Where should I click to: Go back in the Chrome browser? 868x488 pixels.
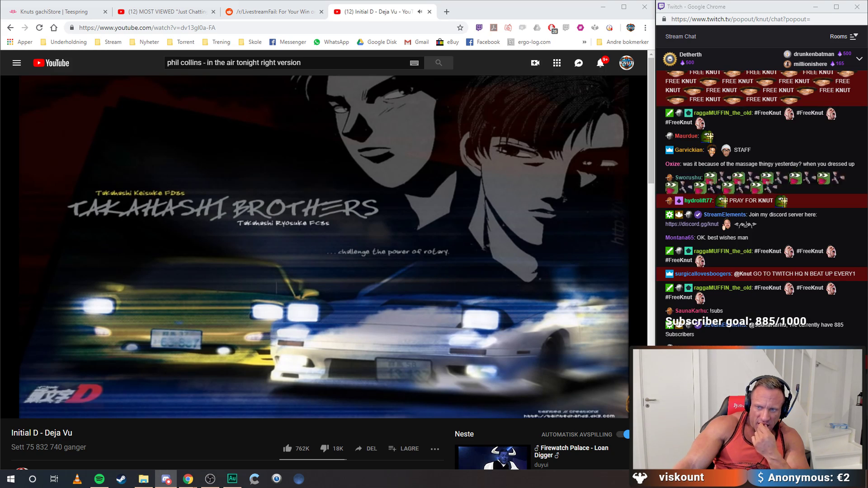coord(10,28)
